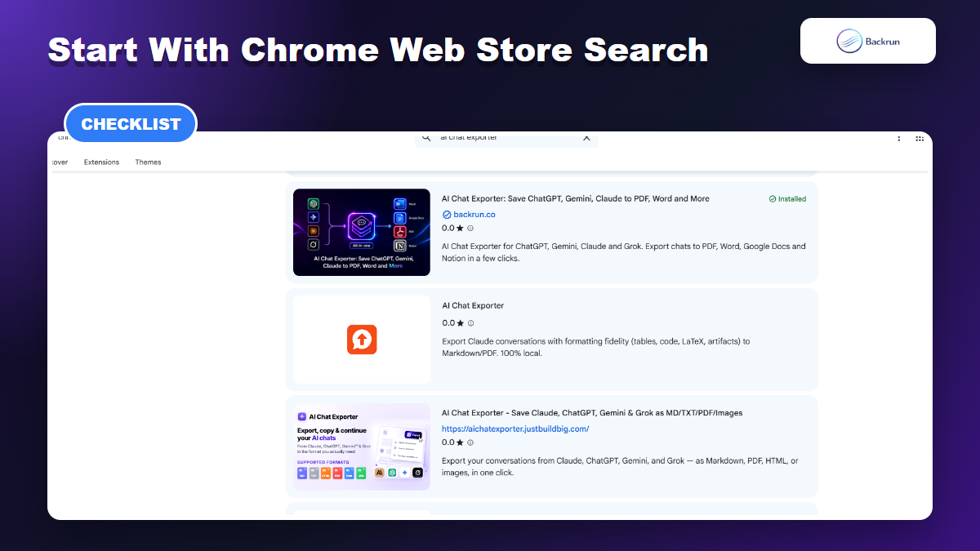Click the Installed badge on first result

coord(787,198)
